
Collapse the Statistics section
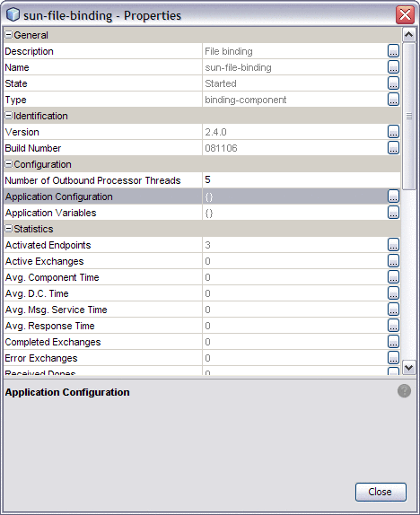click(x=9, y=228)
